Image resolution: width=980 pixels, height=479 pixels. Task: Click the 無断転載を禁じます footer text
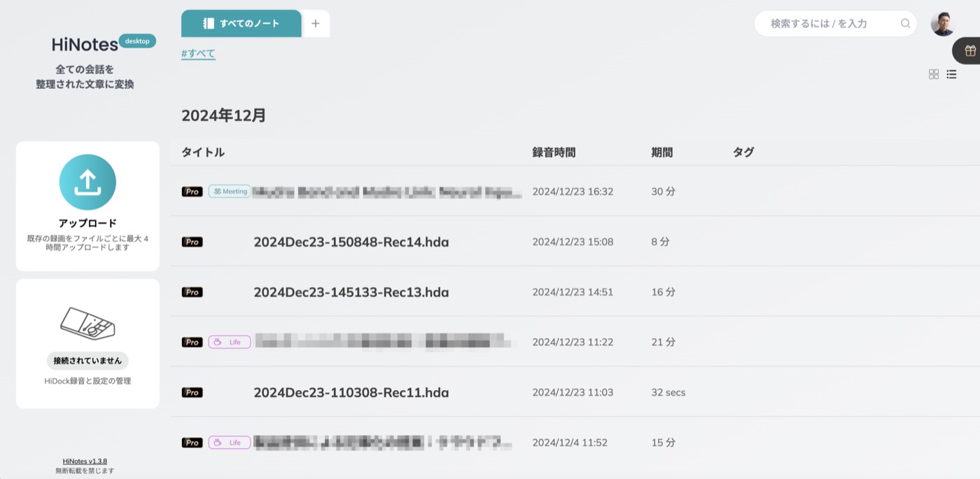(x=85, y=471)
